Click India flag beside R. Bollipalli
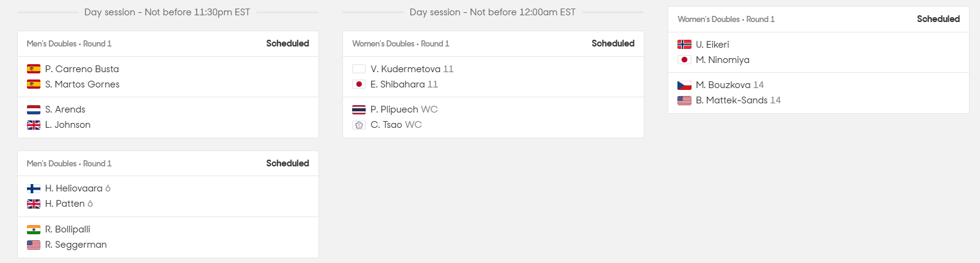Viewport: 980px width, 263px height. click(34, 229)
